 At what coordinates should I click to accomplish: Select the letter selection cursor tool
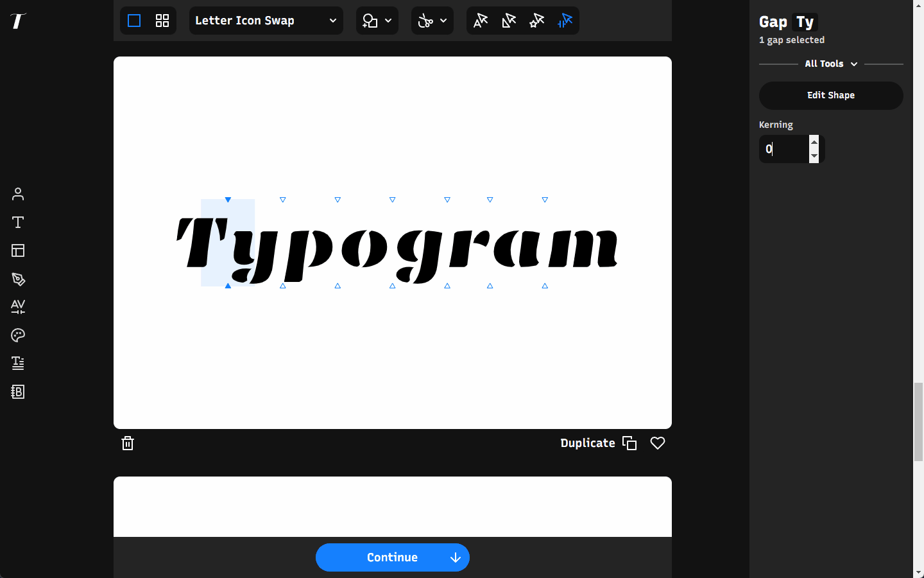coord(481,21)
